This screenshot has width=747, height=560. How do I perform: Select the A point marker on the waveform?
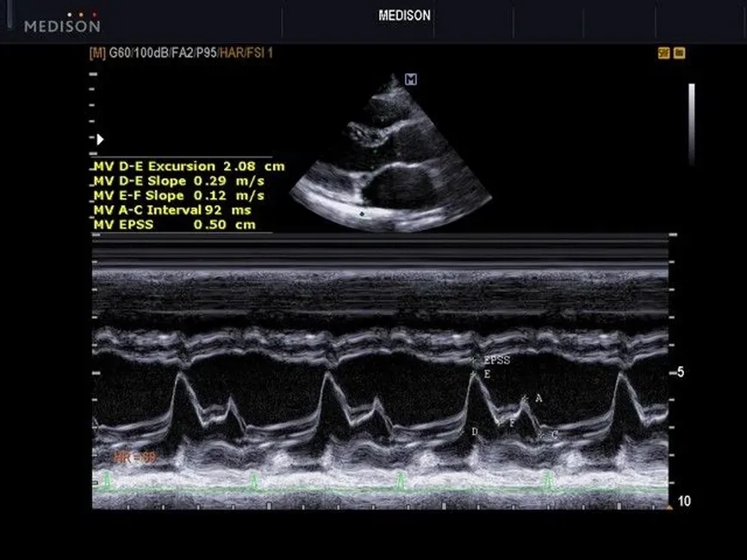point(538,398)
